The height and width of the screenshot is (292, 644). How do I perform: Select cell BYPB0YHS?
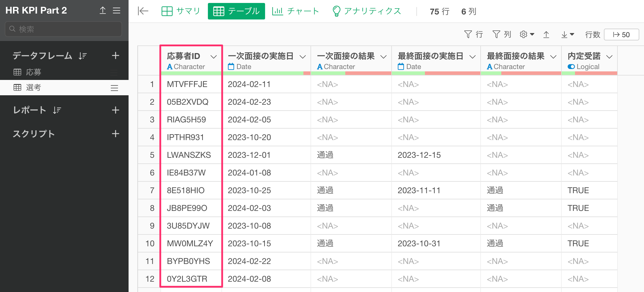coord(191,261)
